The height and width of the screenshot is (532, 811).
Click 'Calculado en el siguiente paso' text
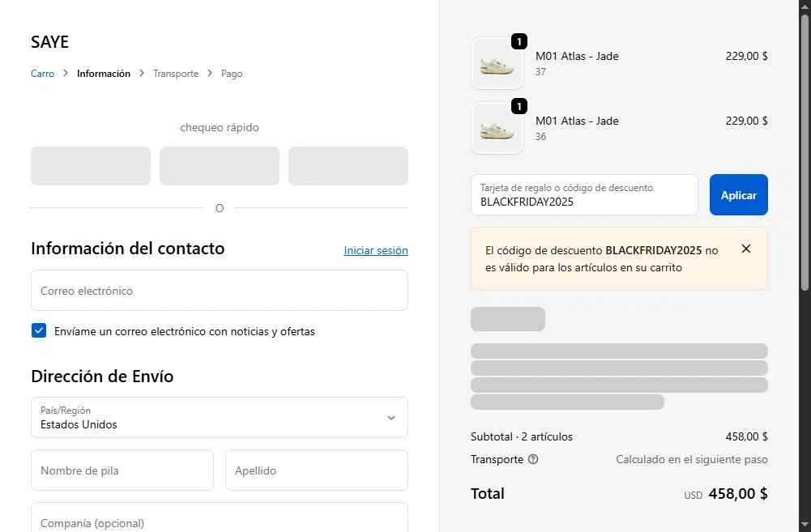tap(692, 459)
